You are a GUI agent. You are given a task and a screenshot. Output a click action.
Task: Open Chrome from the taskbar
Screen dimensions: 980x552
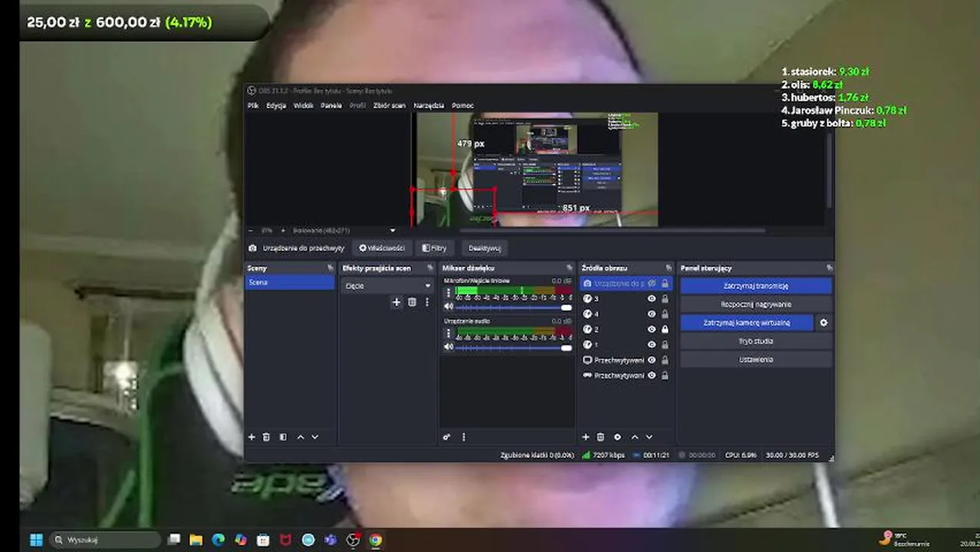[x=375, y=540]
